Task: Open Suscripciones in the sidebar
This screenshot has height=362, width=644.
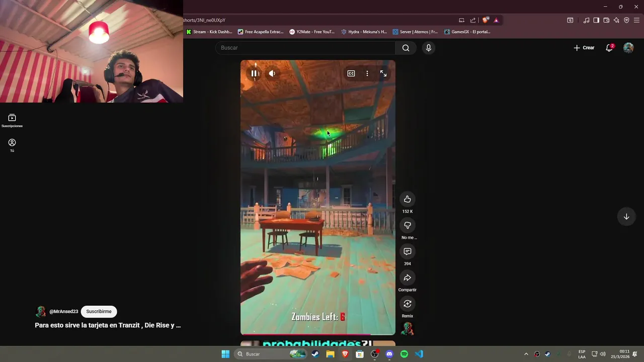Action: click(12, 121)
